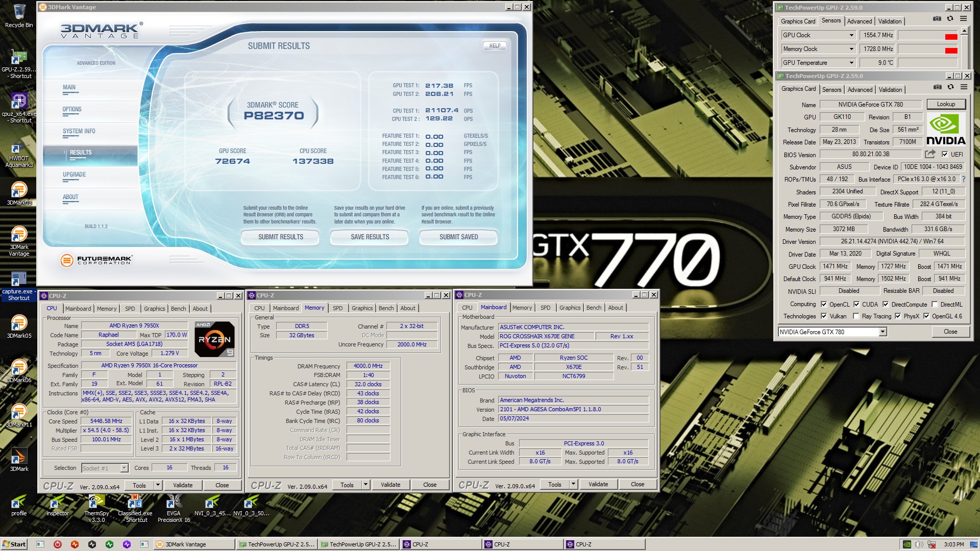Launch the 3DMark Vantage desktop icon
This screenshot has width=980, height=551.
[x=19, y=240]
